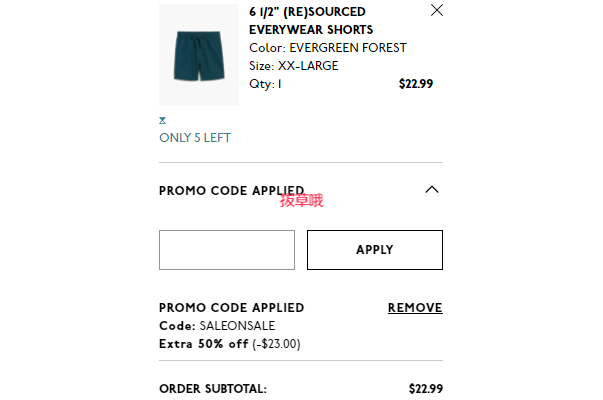The image size is (603, 400).
Task: Apply the entered promo code
Action: (375, 250)
